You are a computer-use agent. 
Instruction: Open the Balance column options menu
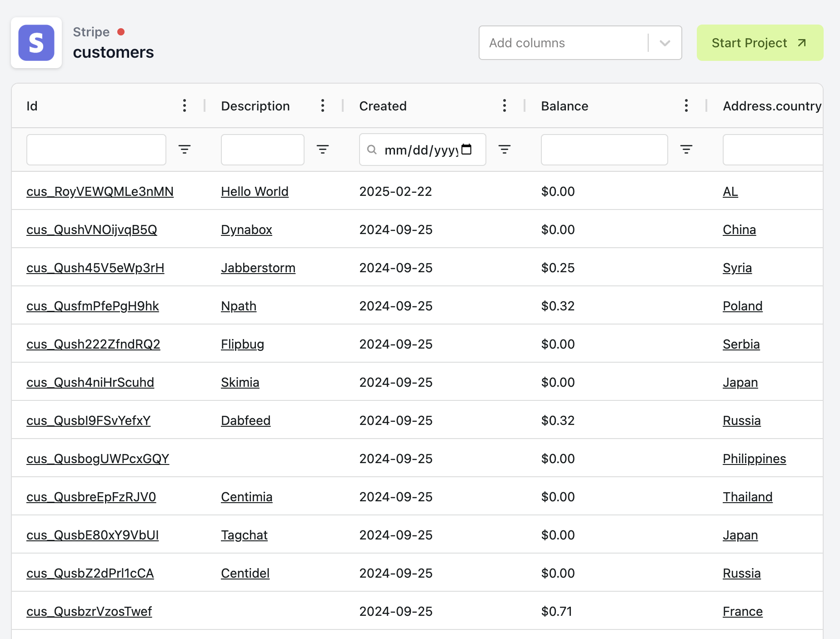pos(686,105)
